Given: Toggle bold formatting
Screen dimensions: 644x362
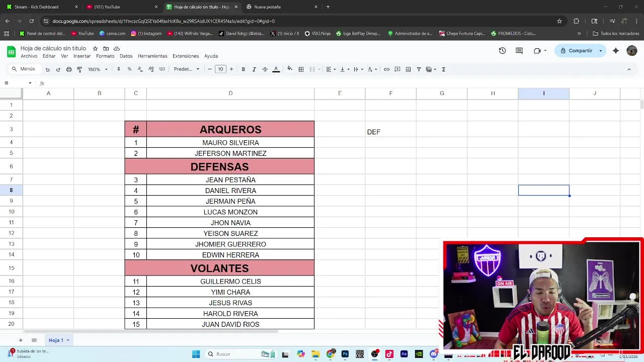Looking at the screenshot, I should pyautogui.click(x=244, y=69).
